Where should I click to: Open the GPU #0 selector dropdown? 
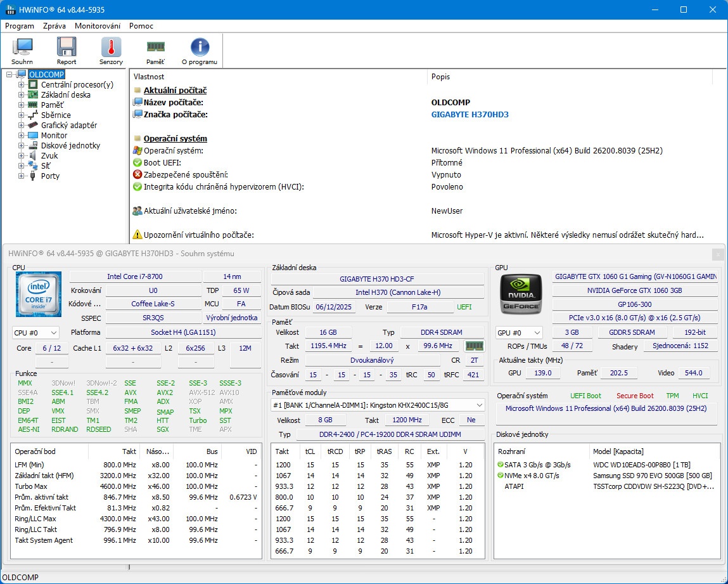519,332
